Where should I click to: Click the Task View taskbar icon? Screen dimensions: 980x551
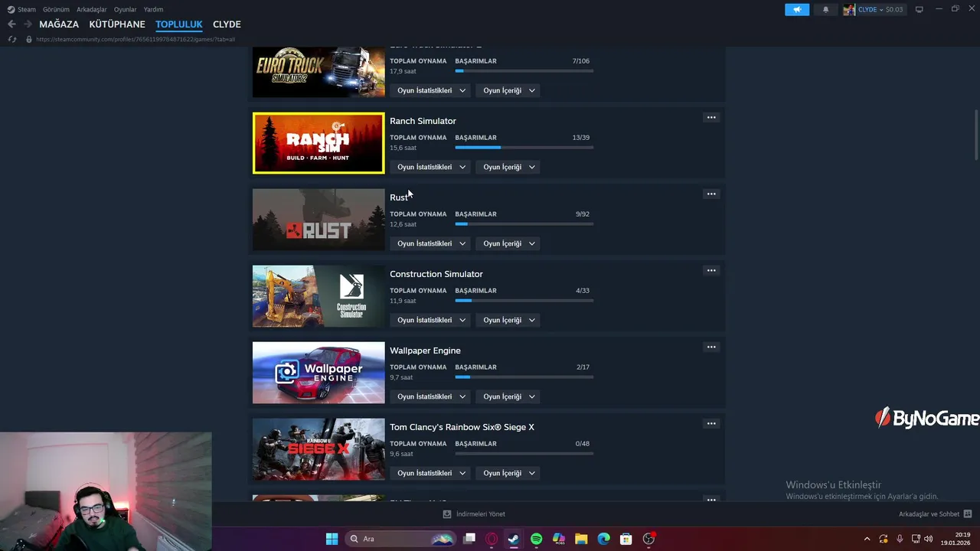point(469,539)
